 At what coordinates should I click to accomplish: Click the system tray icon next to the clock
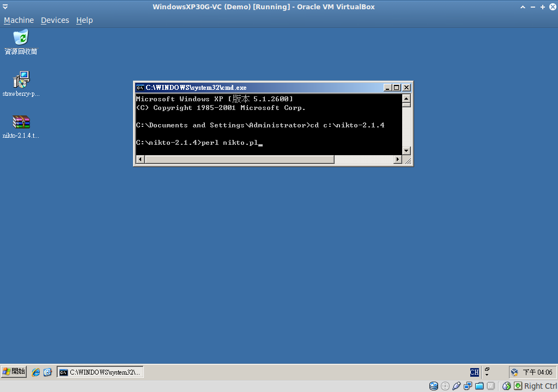pos(514,372)
